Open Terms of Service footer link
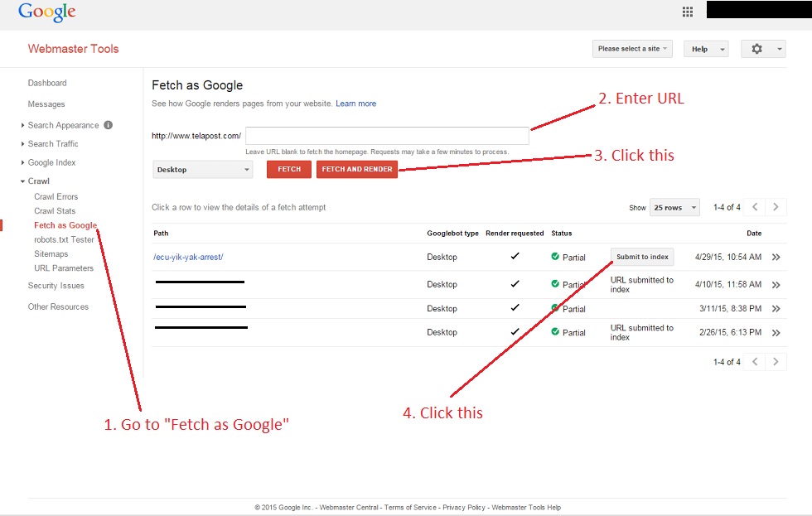Viewport: 812px width, 516px height. [410, 507]
